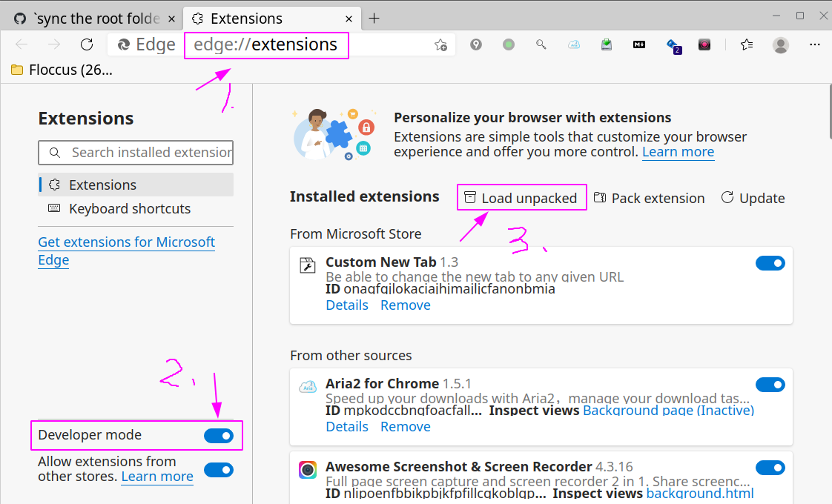Open the Favorites list icon

[747, 44]
